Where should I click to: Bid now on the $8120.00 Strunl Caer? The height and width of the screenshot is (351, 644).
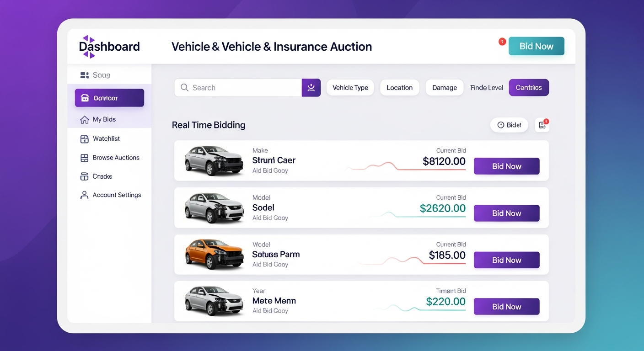(x=506, y=166)
